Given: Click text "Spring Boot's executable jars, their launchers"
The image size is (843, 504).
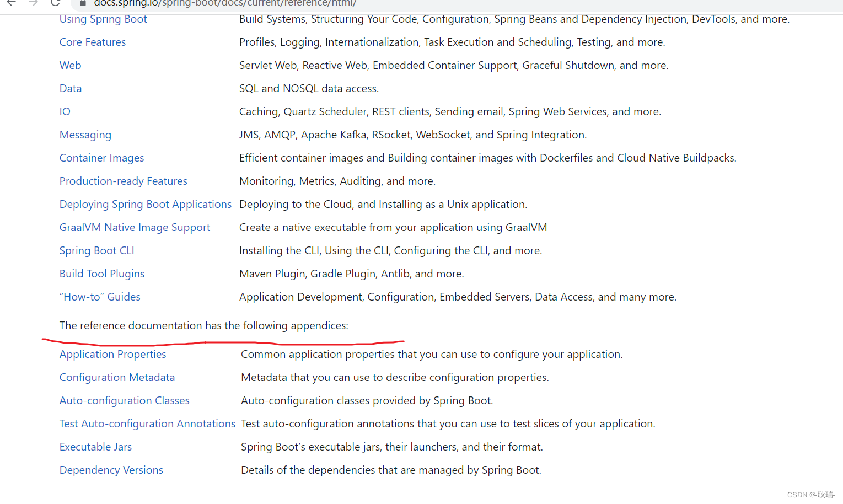Looking at the screenshot, I should (349, 447).
